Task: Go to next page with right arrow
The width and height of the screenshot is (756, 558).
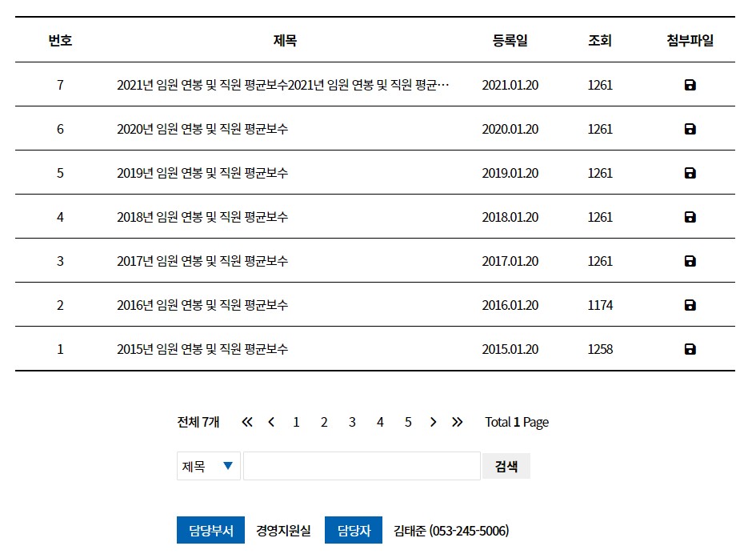Action: click(x=433, y=422)
